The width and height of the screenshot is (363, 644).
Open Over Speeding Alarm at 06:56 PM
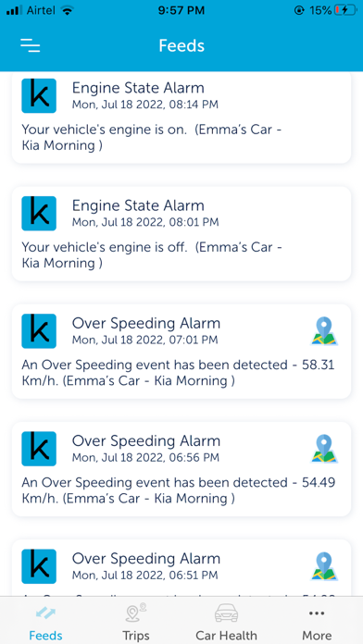click(x=181, y=469)
